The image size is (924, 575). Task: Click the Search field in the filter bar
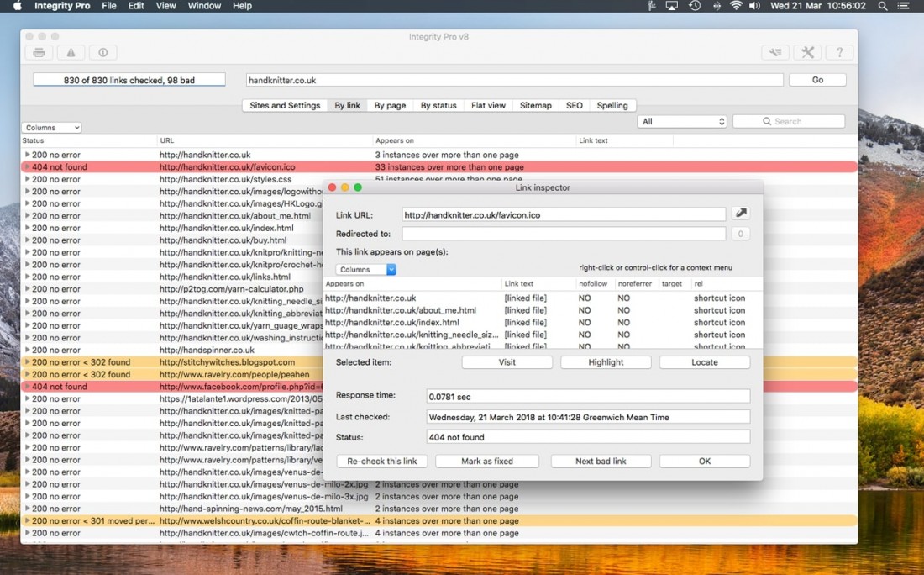tap(789, 120)
